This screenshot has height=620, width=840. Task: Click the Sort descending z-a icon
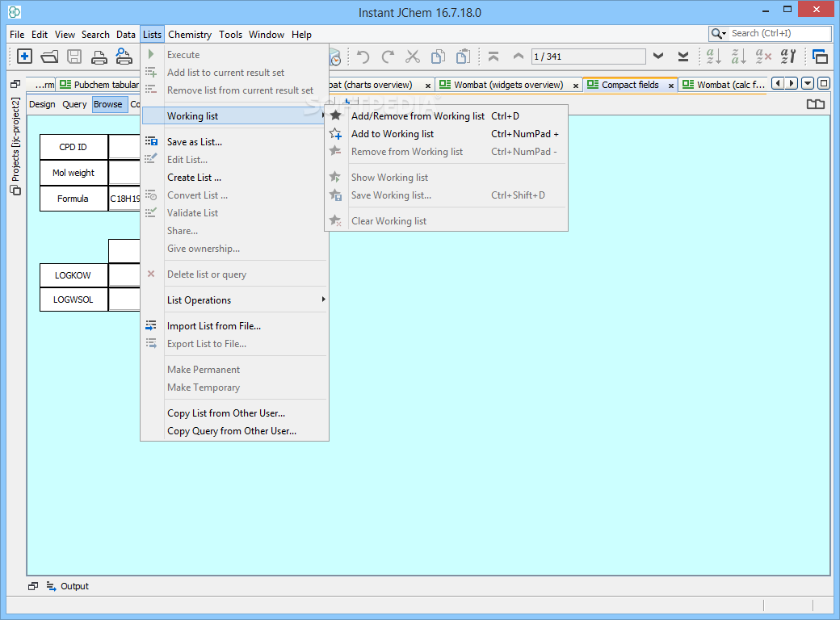(738, 57)
